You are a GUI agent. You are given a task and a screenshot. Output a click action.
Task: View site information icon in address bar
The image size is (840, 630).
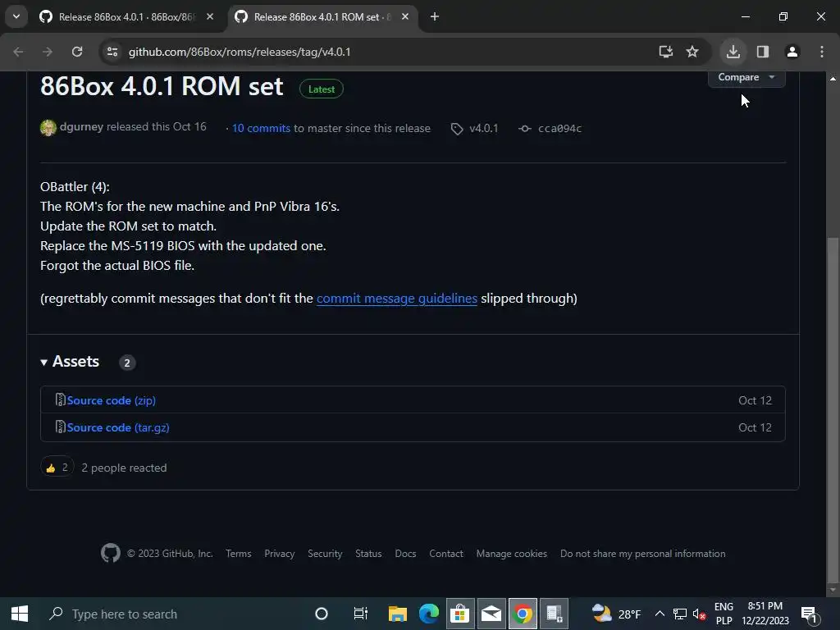tap(112, 52)
